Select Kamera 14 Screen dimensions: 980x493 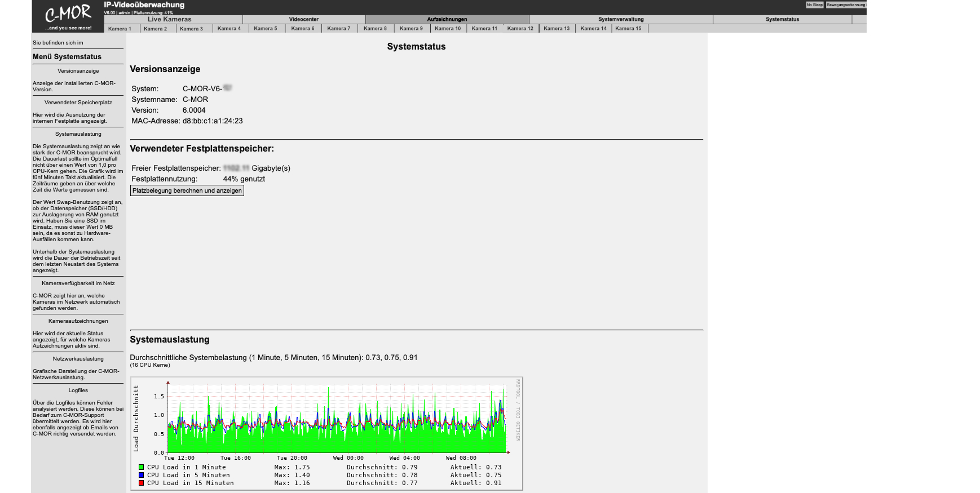coord(594,28)
